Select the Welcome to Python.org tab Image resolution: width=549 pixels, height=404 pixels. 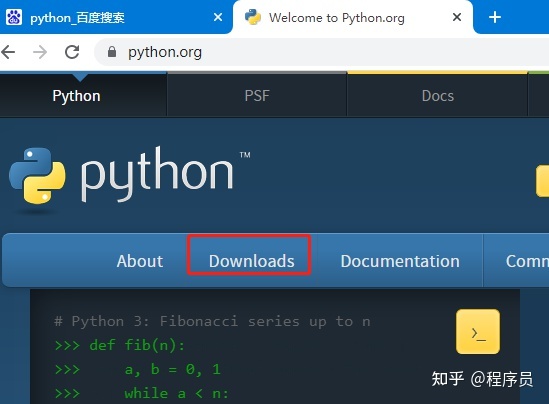point(353,17)
